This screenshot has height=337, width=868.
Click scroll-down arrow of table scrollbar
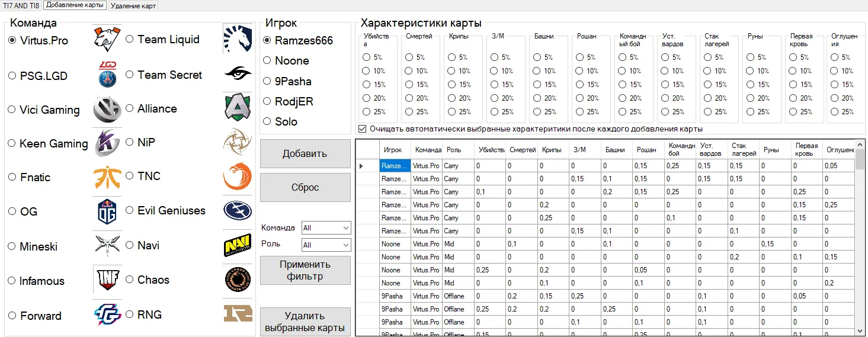click(859, 330)
